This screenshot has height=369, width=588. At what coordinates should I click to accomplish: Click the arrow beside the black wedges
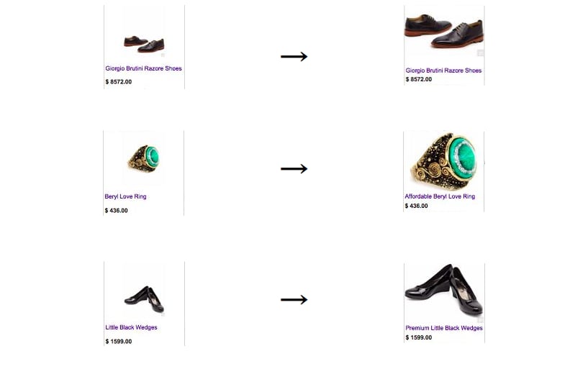[294, 300]
